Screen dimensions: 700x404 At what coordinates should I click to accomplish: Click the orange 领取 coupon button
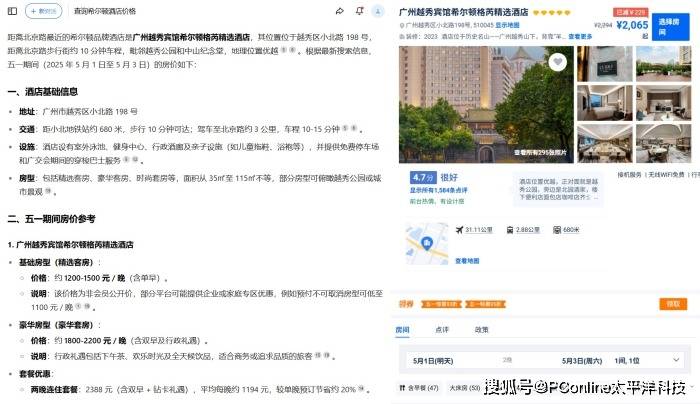pyautogui.click(x=673, y=304)
